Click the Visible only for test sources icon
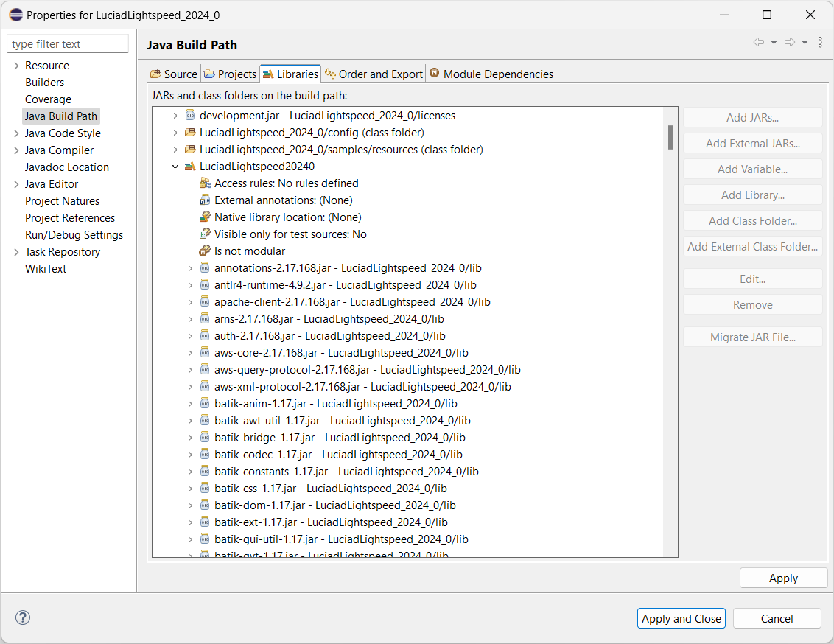The height and width of the screenshot is (644, 834). [x=205, y=234]
